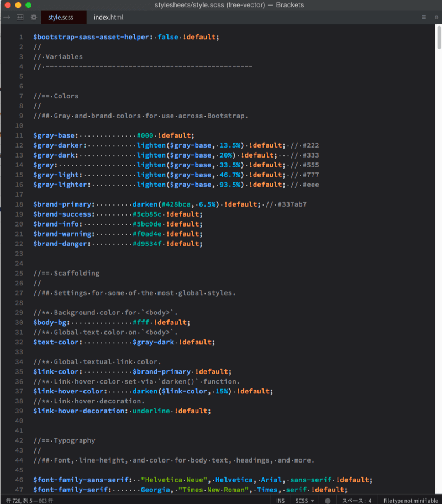
Task: Click the $gray-dark variable on line 13
Action: click(54, 155)
